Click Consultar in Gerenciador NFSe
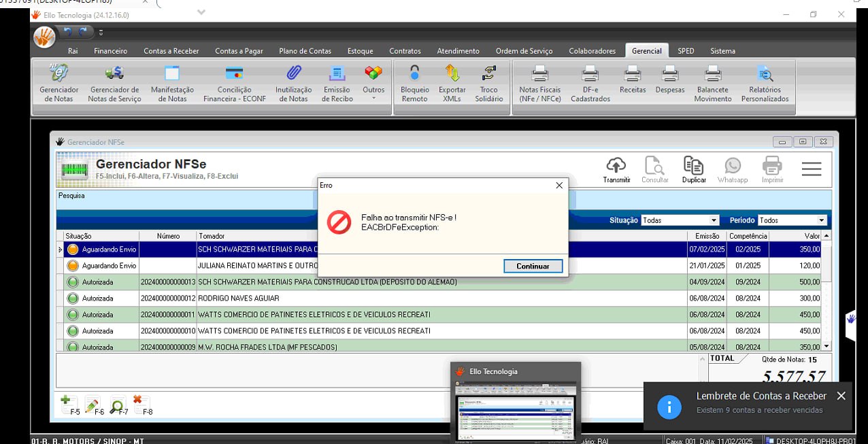Image resolution: width=868 pixels, height=444 pixels. [x=655, y=169]
